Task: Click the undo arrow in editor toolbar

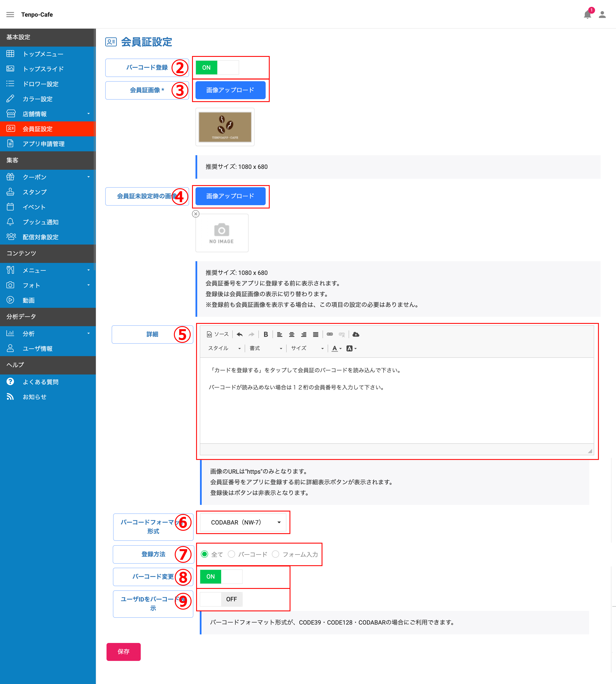Action: pyautogui.click(x=240, y=334)
